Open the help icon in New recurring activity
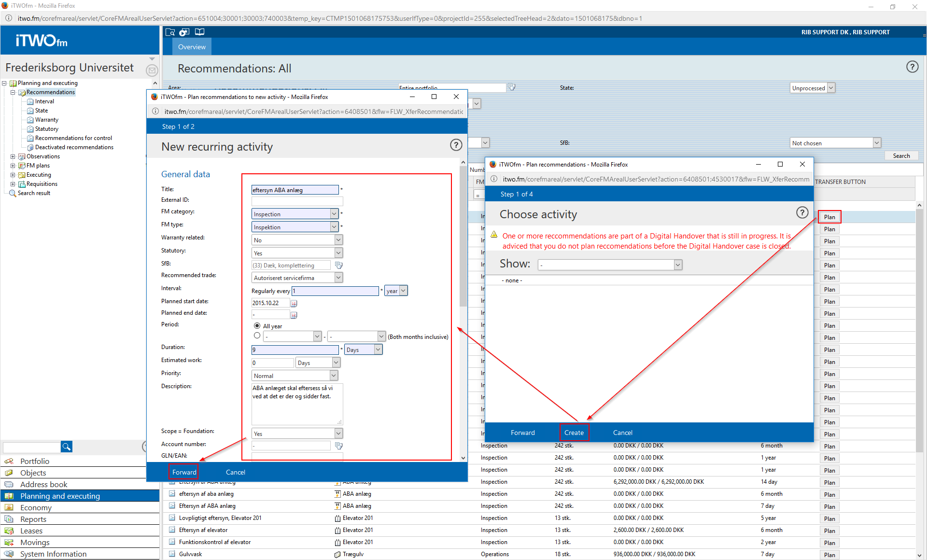This screenshot has width=927, height=560. click(456, 145)
